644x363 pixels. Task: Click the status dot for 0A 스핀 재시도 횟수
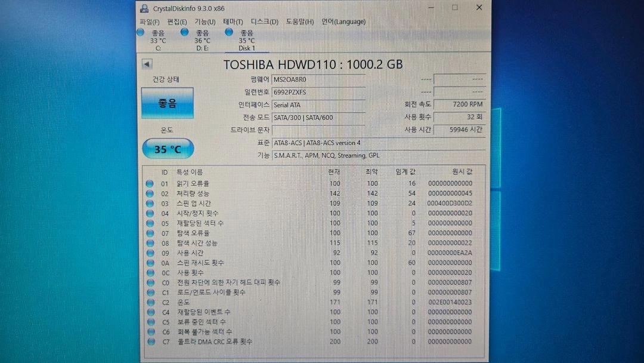click(x=150, y=263)
